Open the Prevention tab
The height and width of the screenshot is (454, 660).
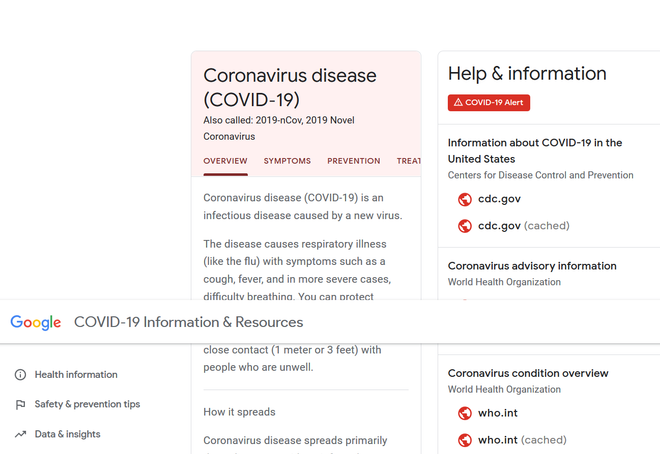pyautogui.click(x=353, y=161)
